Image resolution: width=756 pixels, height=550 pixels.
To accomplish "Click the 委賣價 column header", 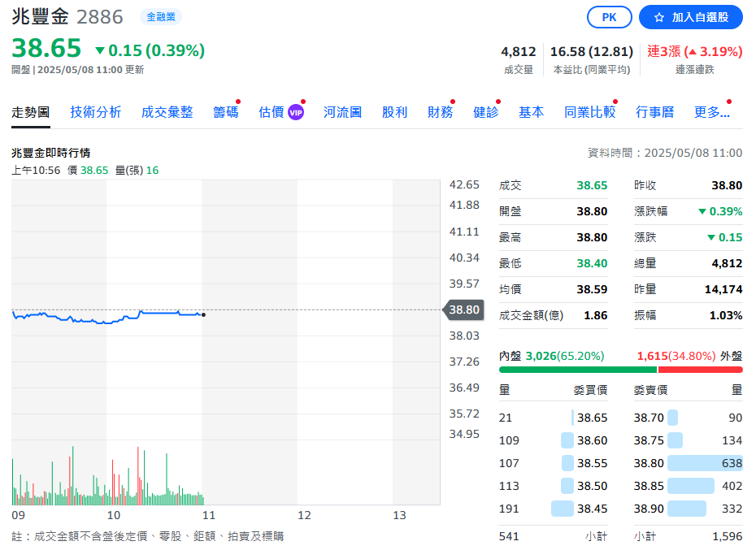I will (650, 390).
